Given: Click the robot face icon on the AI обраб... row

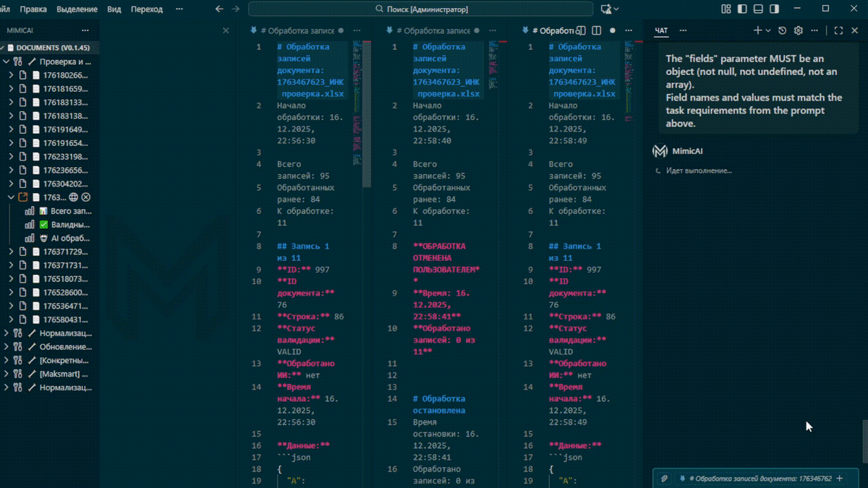Looking at the screenshot, I should [43, 238].
